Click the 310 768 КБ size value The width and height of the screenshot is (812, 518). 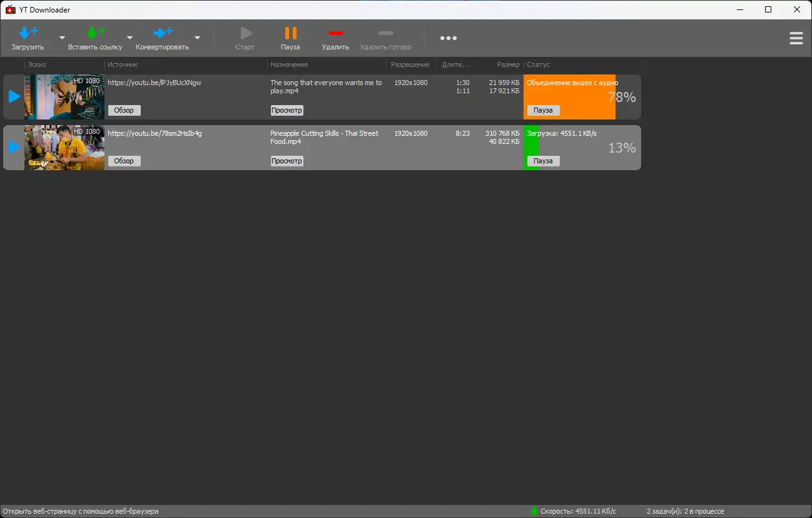(502, 133)
